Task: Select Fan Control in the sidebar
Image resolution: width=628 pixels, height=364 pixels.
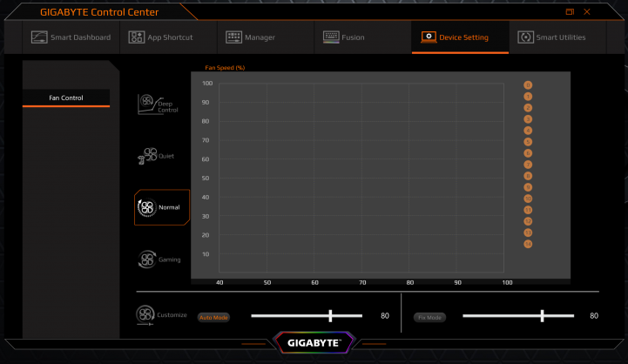Action: (66, 98)
